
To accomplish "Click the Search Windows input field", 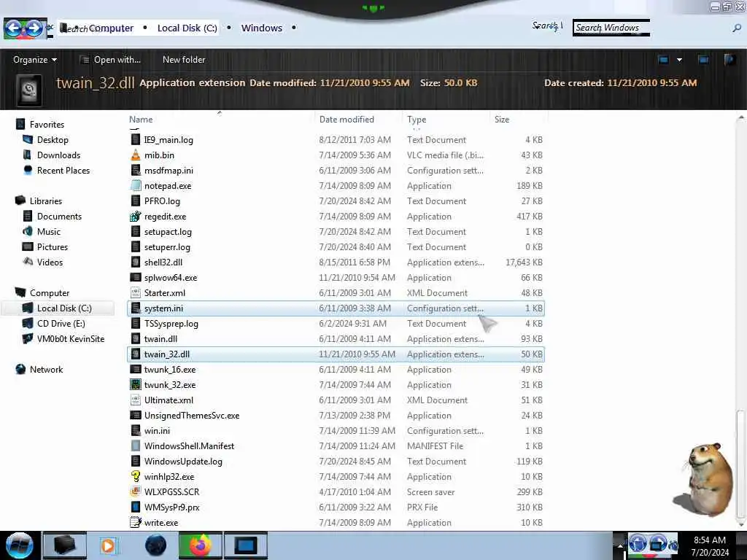I will coord(611,28).
